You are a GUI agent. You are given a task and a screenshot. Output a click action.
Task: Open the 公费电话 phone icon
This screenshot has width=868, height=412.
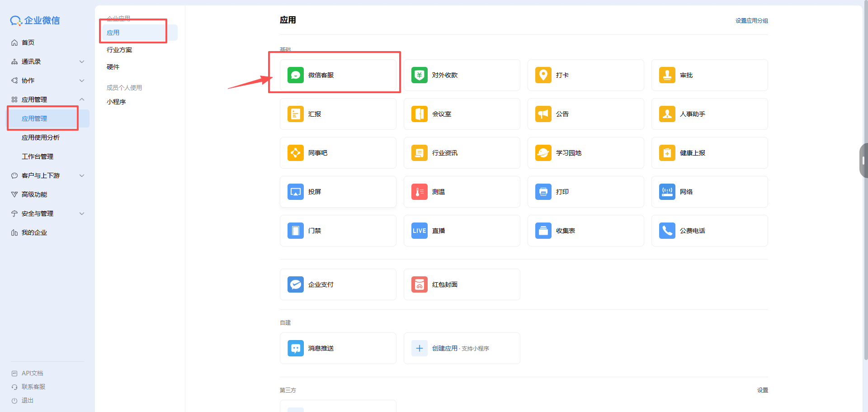pyautogui.click(x=667, y=231)
